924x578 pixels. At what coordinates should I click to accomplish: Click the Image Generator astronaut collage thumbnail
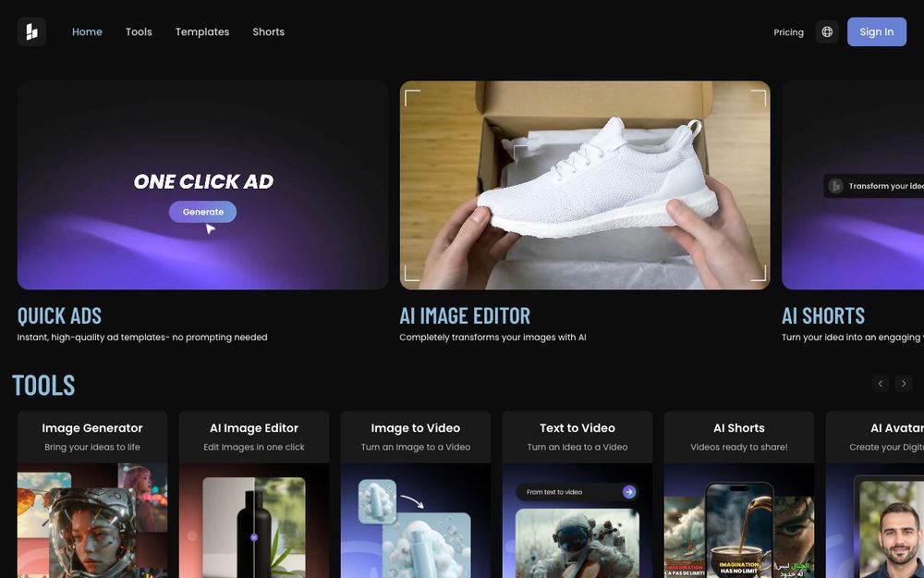92,521
